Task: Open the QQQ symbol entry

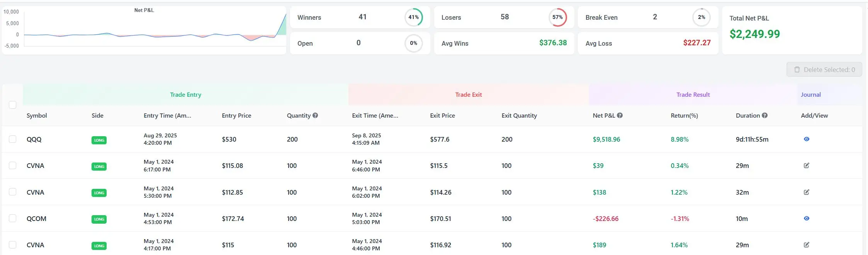Action: (x=34, y=139)
